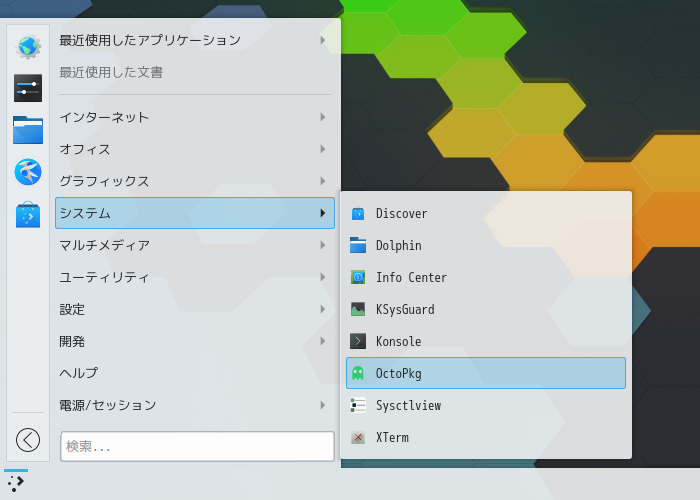Open the 電源/セッション menu entry
This screenshot has width=700, height=500.
click(x=195, y=405)
